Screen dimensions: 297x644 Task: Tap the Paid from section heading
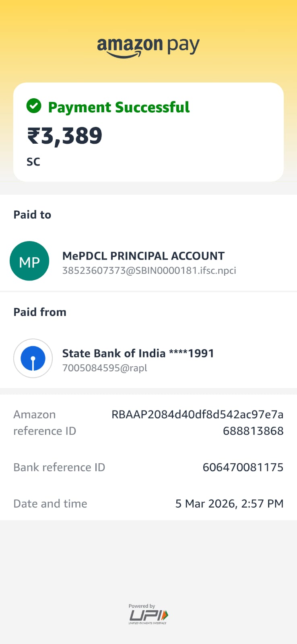click(40, 312)
